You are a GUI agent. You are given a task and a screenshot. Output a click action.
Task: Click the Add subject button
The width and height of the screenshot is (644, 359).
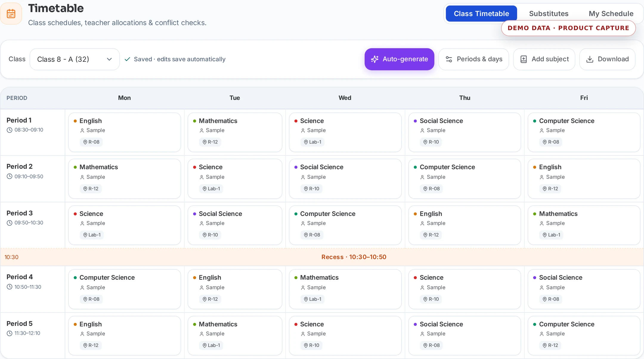tap(544, 59)
